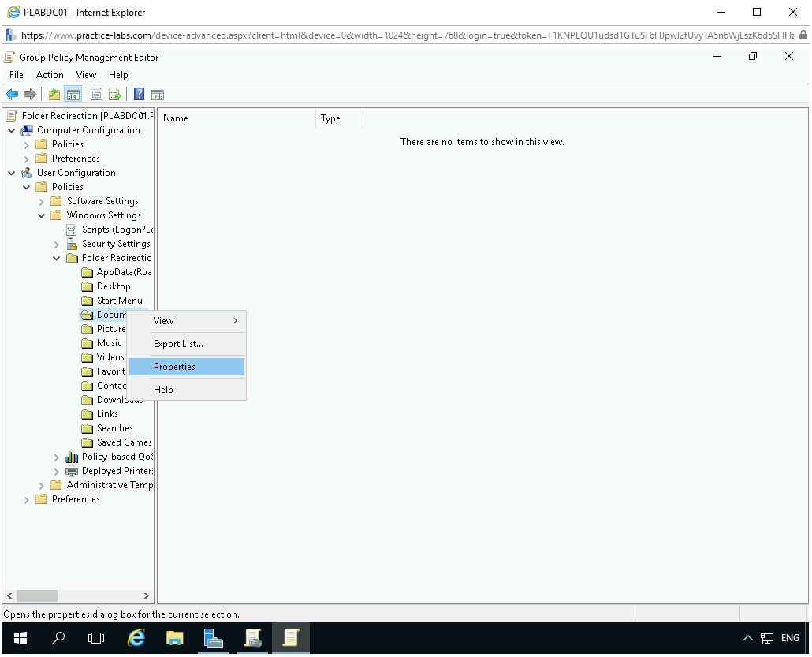Click the Deployed Printers printer icon
Image resolution: width=812 pixels, height=657 pixels.
pyautogui.click(x=72, y=471)
